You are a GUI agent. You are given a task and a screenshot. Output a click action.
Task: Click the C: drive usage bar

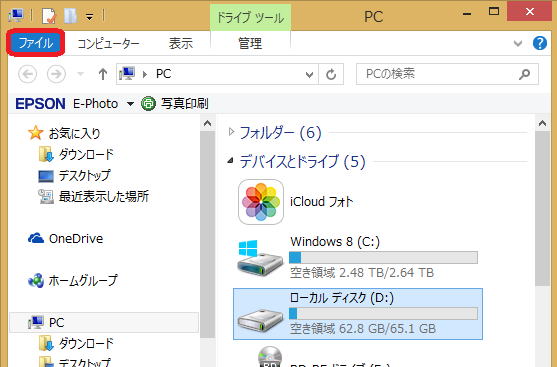383,258
